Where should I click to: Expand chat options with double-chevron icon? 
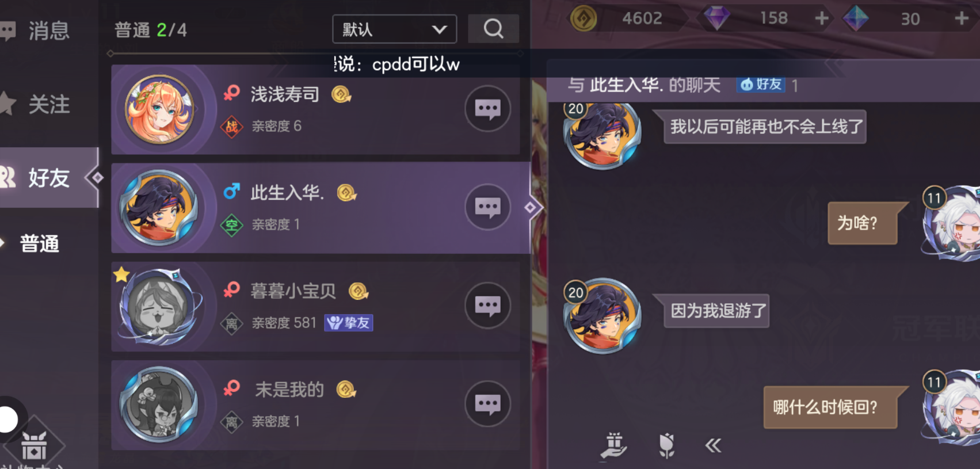click(713, 445)
